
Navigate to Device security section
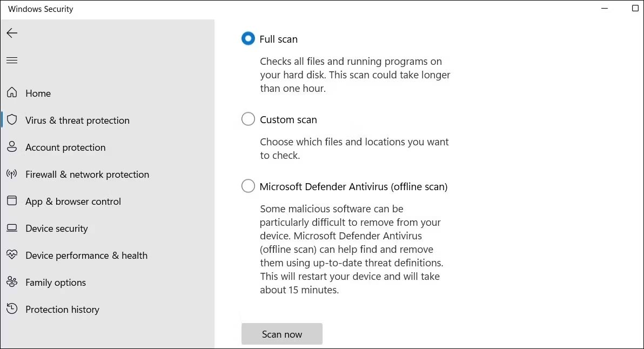56,228
